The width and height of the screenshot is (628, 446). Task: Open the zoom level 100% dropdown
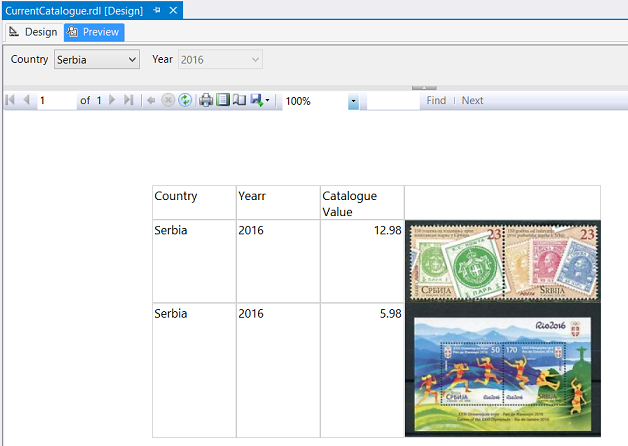point(353,101)
